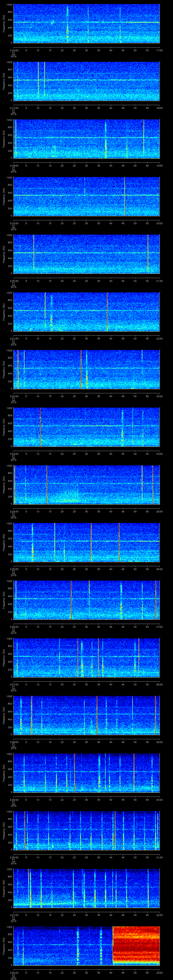Click the '3:32:00' time axis label
Viewport: 173px width, 980px height.
click(x=14, y=973)
